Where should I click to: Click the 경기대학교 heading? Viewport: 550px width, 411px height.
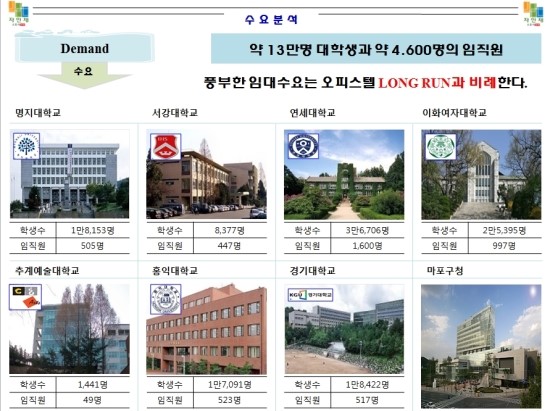click(312, 270)
